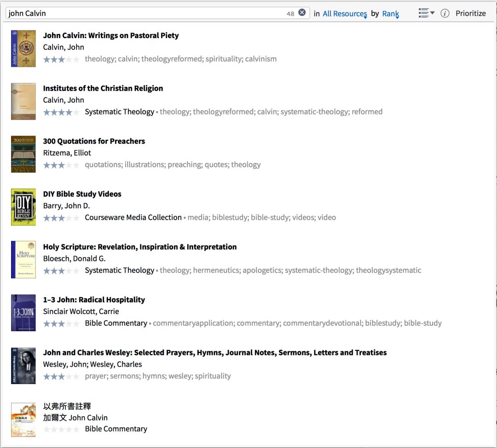Image resolution: width=497 pixels, height=448 pixels.
Task: Open the John and Charles Wesley cover thumbnail
Action: pyautogui.click(x=23, y=366)
